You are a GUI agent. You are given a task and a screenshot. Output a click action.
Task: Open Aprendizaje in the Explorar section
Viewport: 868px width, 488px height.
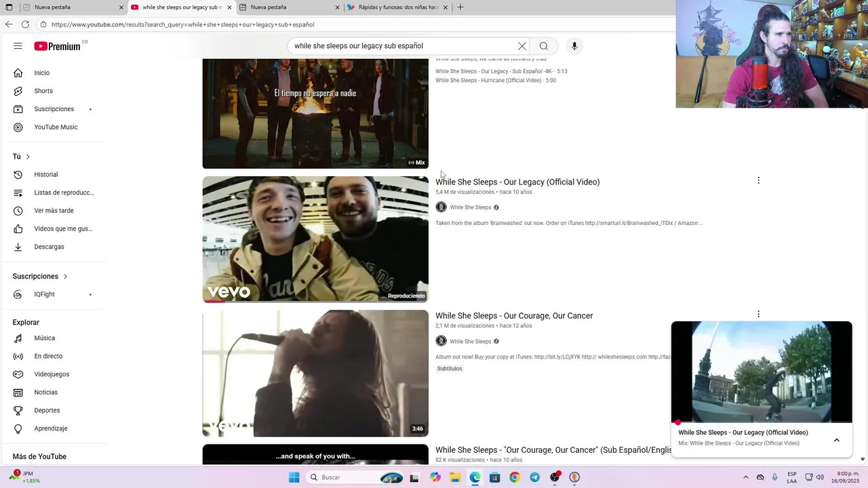(x=53, y=428)
